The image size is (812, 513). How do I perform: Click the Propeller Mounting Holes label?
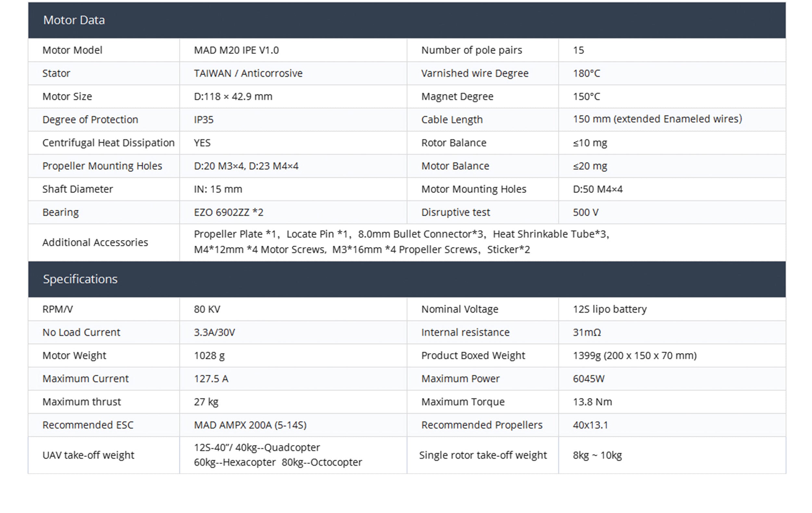102,166
